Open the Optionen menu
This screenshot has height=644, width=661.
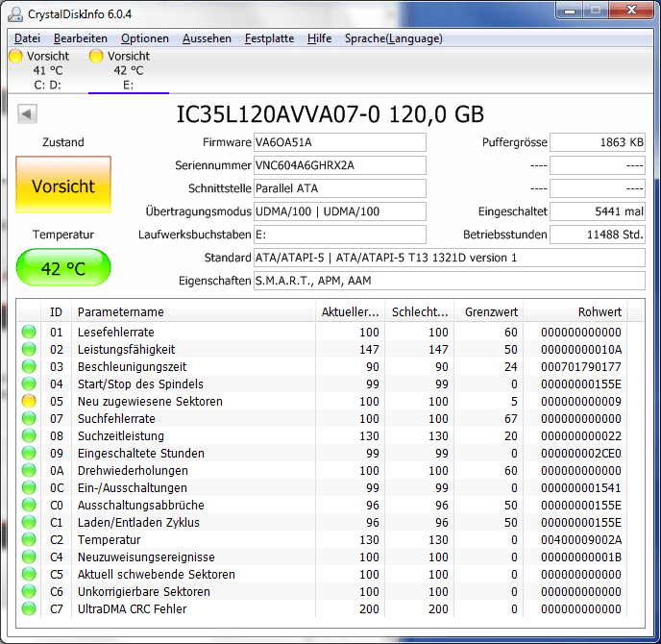click(144, 38)
